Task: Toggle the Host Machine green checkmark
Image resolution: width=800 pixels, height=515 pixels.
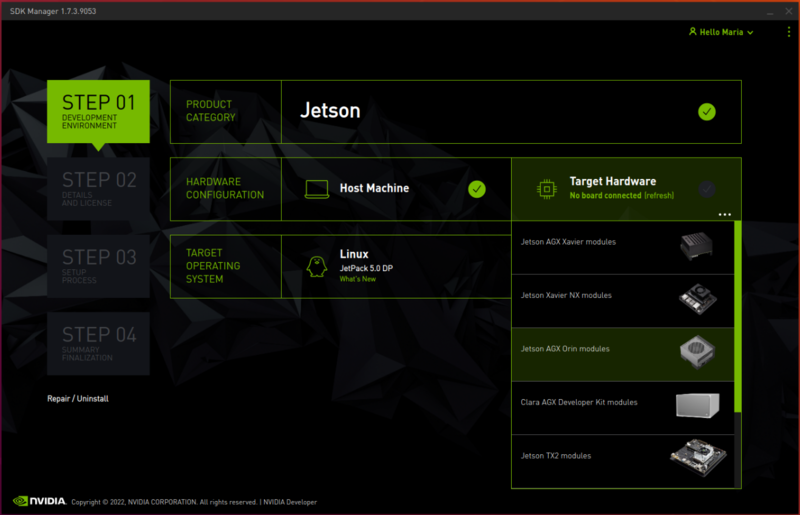Action: pyautogui.click(x=477, y=189)
